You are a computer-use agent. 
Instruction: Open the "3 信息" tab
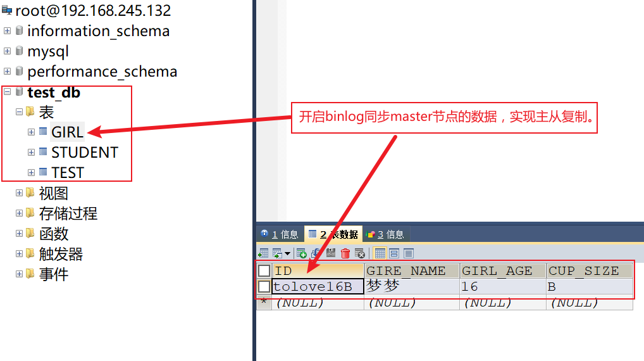point(385,234)
